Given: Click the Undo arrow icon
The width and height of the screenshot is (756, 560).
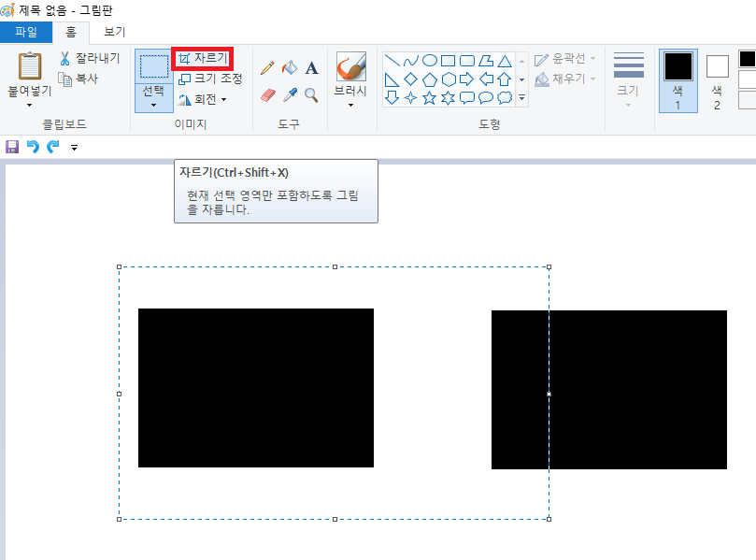Looking at the screenshot, I should coord(33,147).
